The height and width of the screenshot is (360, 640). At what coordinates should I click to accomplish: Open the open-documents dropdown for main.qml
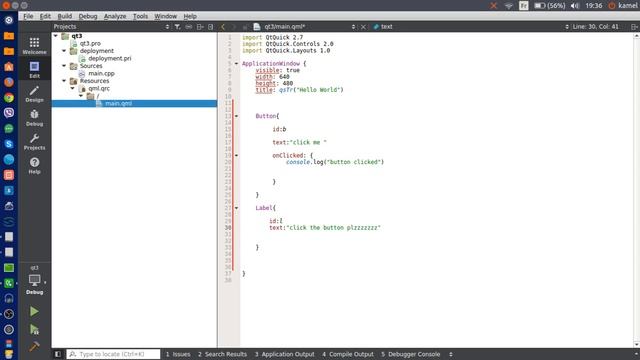click(353, 27)
